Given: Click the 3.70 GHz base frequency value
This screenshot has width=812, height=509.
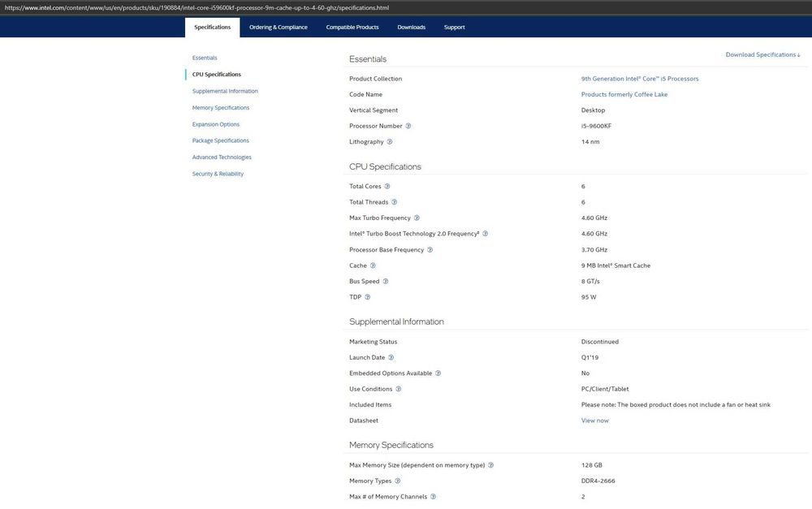Looking at the screenshot, I should pos(594,249).
